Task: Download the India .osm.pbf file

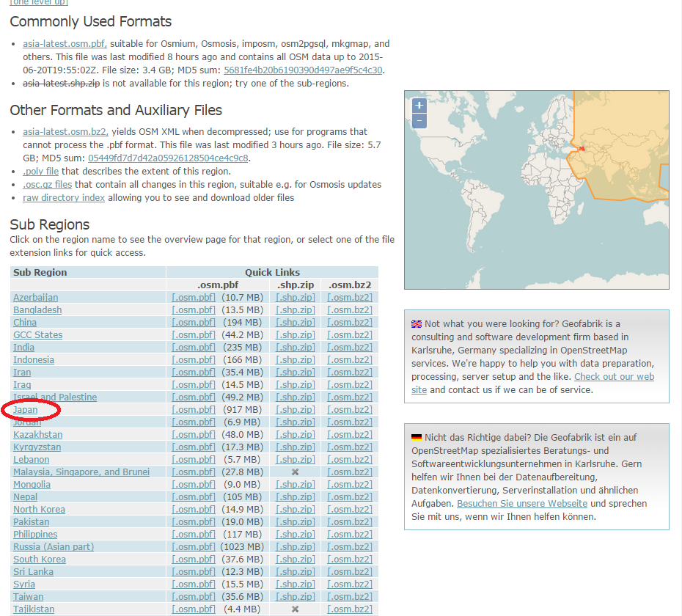Action: click(193, 347)
